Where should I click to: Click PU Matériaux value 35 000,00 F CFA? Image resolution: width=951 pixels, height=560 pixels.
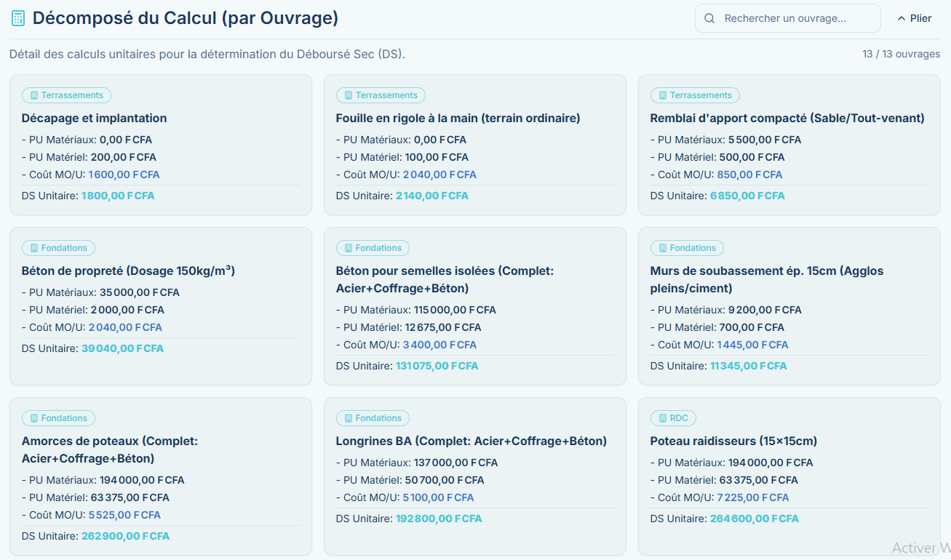coord(140,292)
